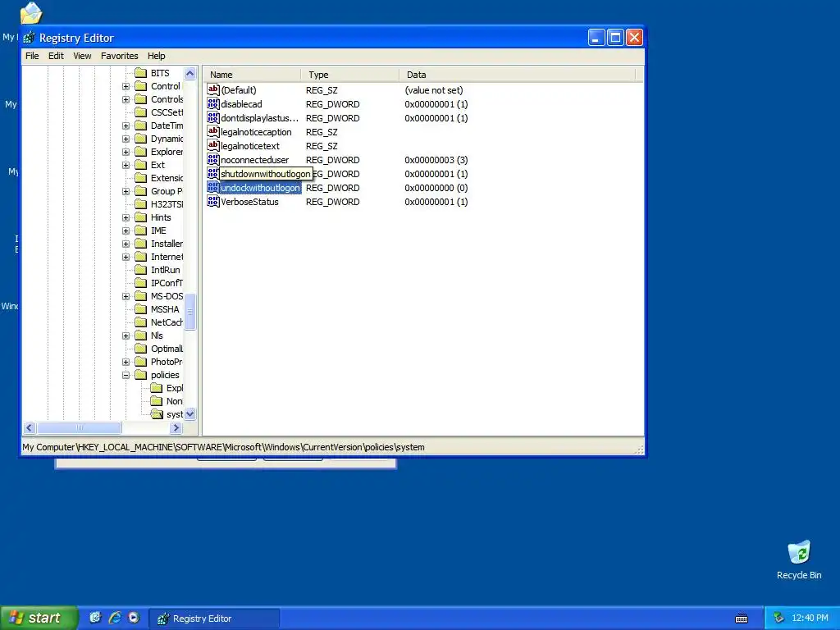Launch Internet Explorer from quick launch
Viewport: 840px width, 630px height.
[115, 618]
